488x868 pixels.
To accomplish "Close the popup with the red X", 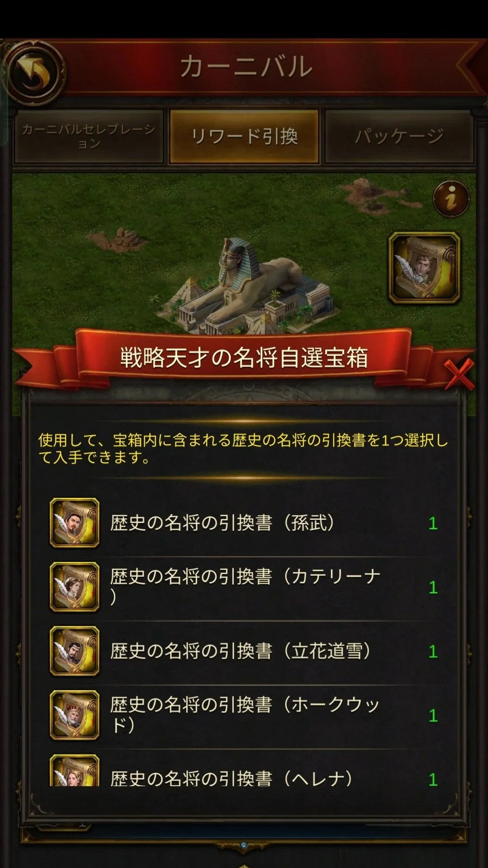I will 459,375.
